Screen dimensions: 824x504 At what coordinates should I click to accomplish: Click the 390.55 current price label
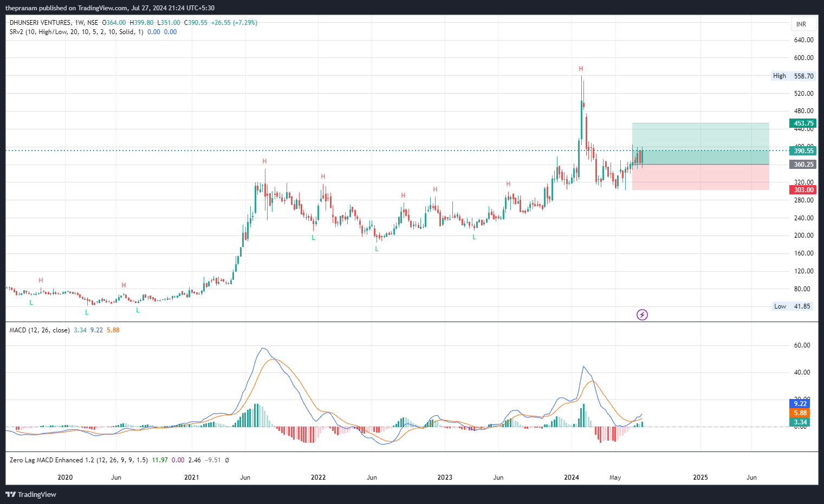click(803, 151)
